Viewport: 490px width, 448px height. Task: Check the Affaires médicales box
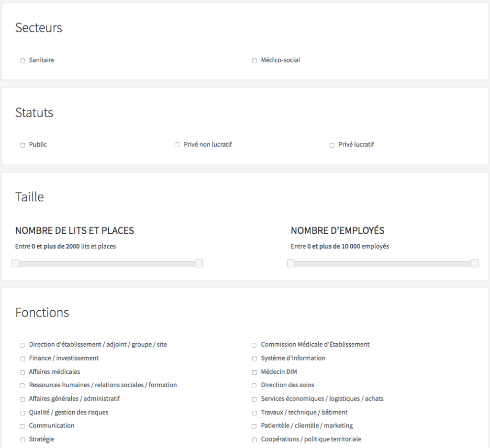[22, 372]
